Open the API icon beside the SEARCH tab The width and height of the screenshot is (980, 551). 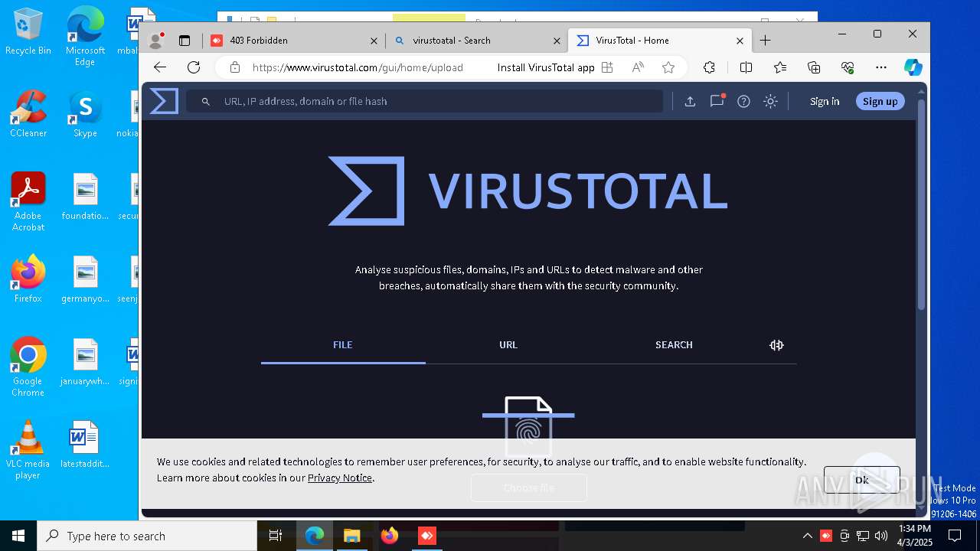776,345
